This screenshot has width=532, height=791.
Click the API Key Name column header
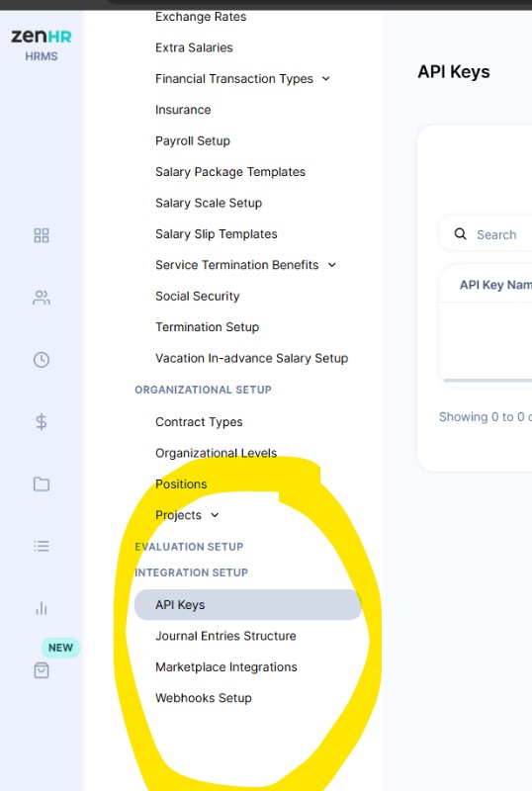point(495,285)
